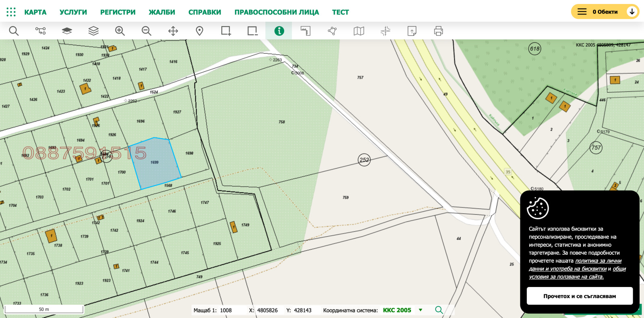
Task: Expand the 0 Обекти dropdown arrow
Action: (x=632, y=12)
